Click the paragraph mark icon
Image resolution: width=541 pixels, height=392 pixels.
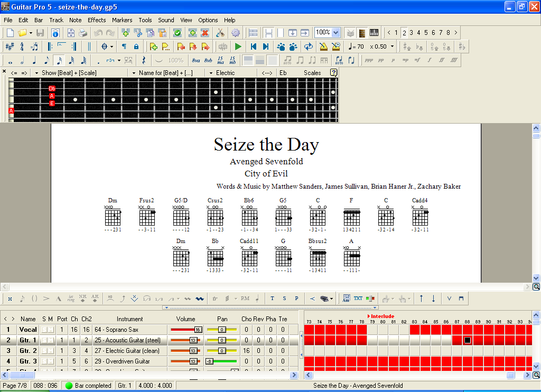124,46
